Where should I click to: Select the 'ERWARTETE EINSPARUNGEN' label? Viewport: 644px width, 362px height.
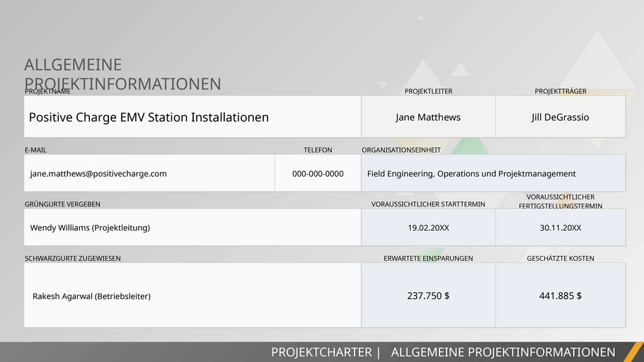428,258
